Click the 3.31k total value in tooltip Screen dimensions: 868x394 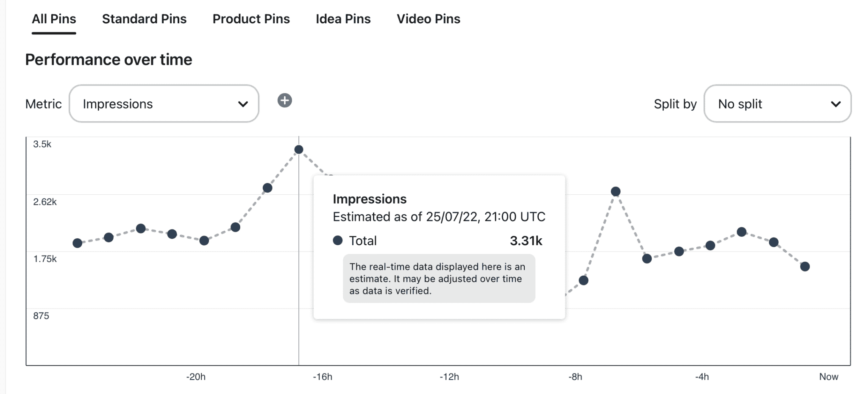click(x=527, y=240)
